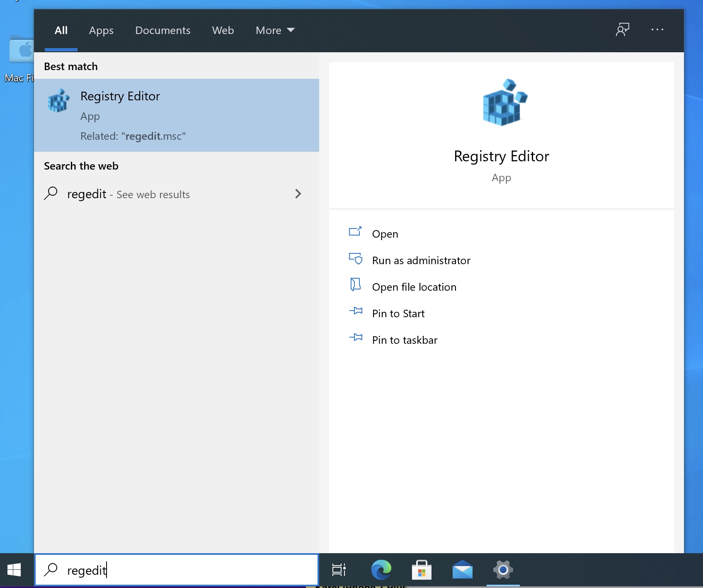Click the Windows Start button
Viewport: 703px width, 588px height.
click(14, 570)
